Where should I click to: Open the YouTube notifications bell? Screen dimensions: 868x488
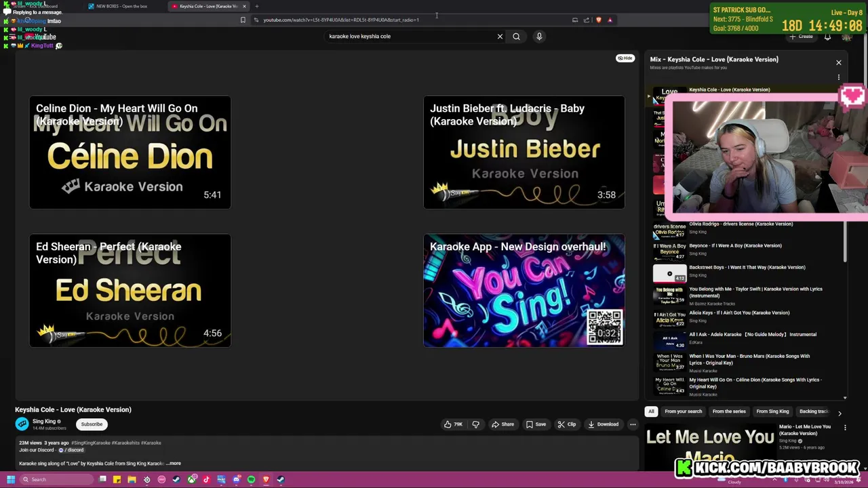[827, 37]
